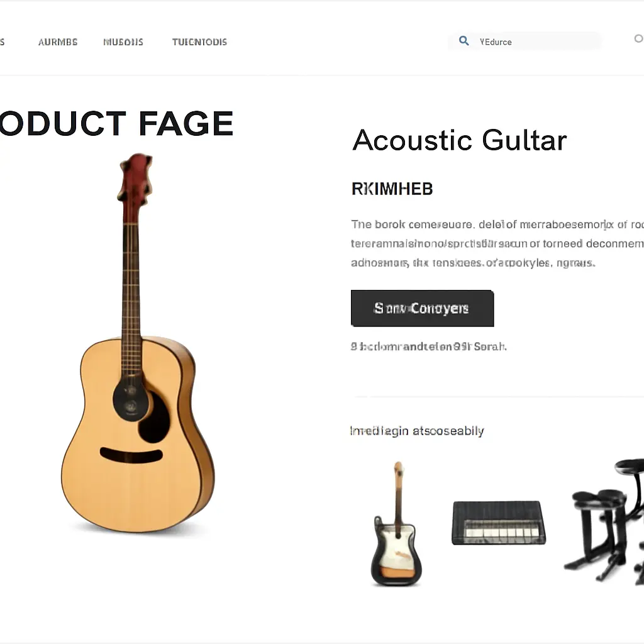Click the large acoustic guitar product image
The image size is (644, 644).
[138, 343]
